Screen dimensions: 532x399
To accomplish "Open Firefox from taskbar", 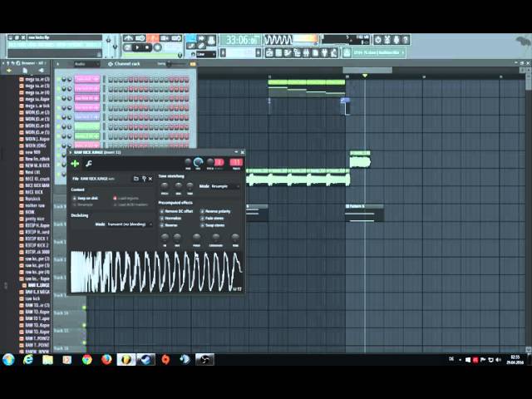I will click(106, 360).
